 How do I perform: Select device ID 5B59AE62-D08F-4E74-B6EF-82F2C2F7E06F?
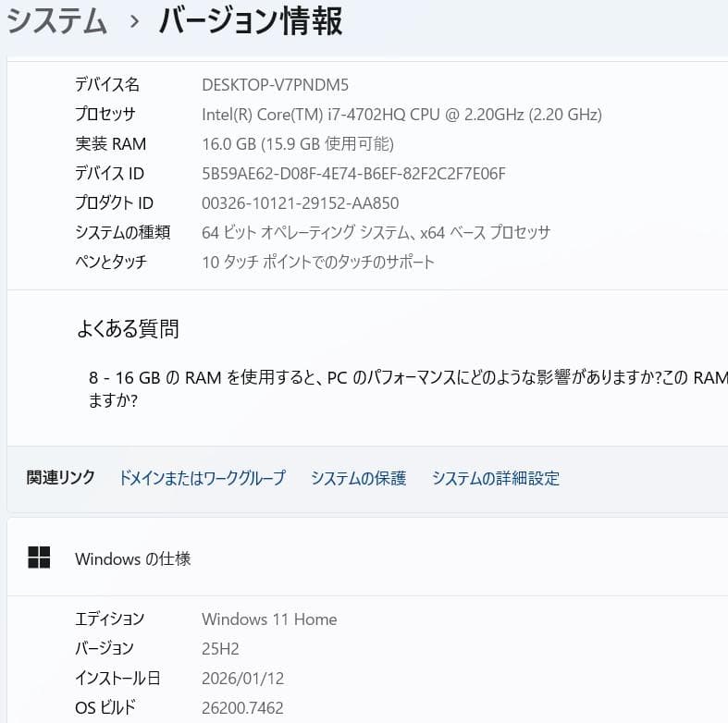pos(353,174)
